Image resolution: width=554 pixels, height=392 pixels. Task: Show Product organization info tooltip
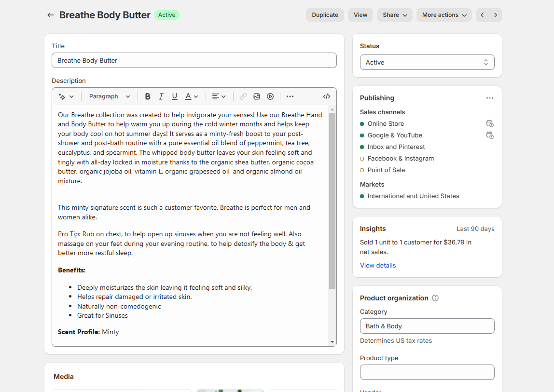(435, 298)
